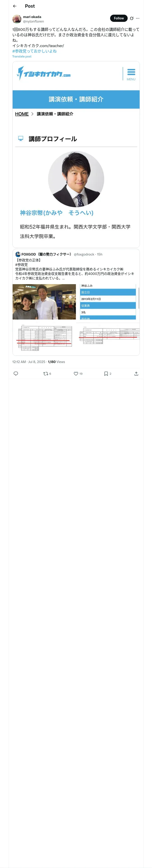
Task: Open the quoted couple photo thumbnail
Action: pyautogui.click(x=44, y=302)
